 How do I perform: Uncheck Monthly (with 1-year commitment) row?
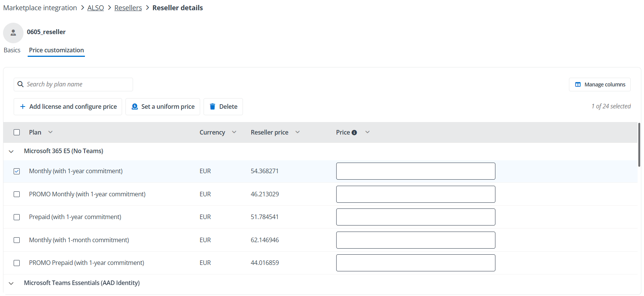(17, 171)
